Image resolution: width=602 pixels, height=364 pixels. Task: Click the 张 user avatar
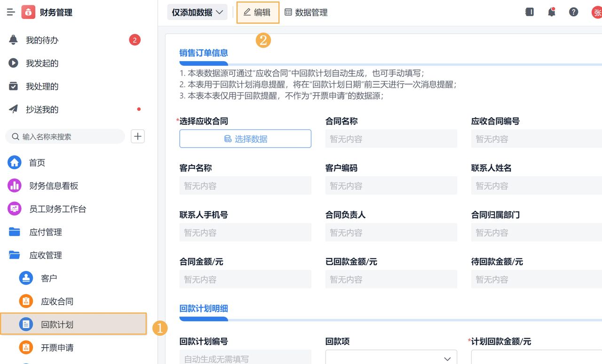click(x=597, y=12)
